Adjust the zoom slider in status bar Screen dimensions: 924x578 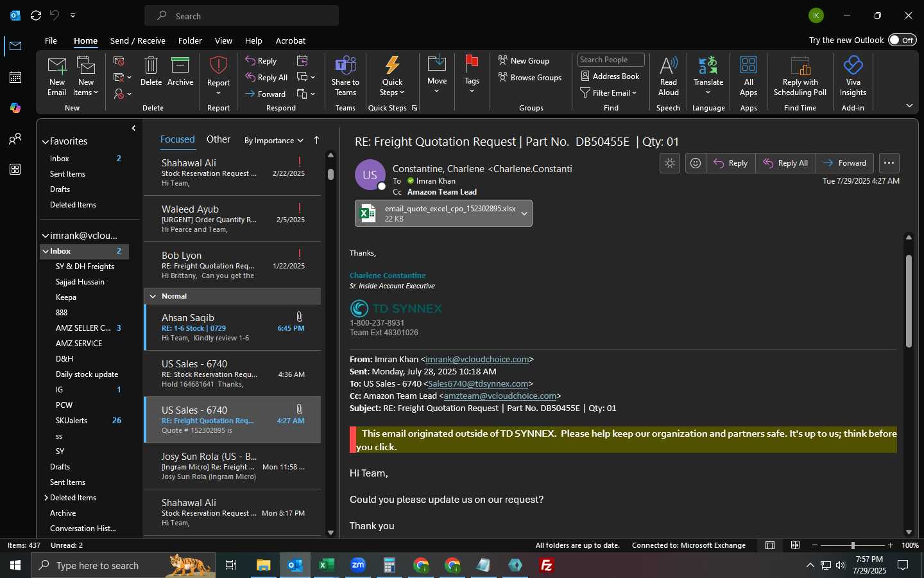click(x=853, y=545)
